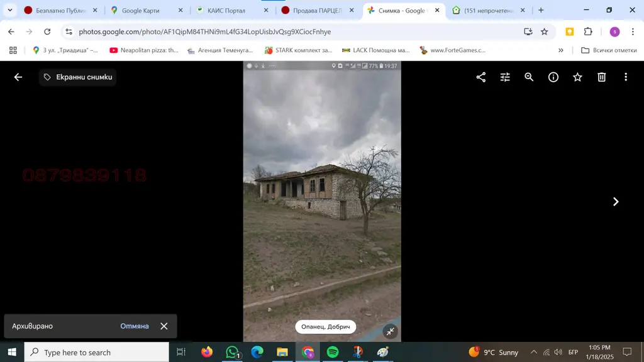Viewport: 644px width, 362px height.
Task: Click the address bar URL field
Action: coord(296,31)
